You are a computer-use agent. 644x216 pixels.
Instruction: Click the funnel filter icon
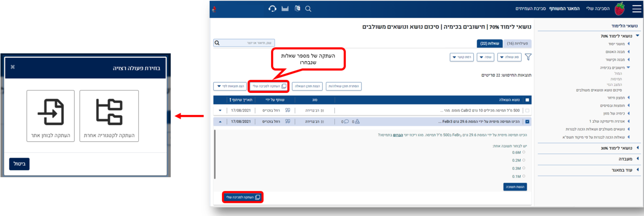point(527,57)
